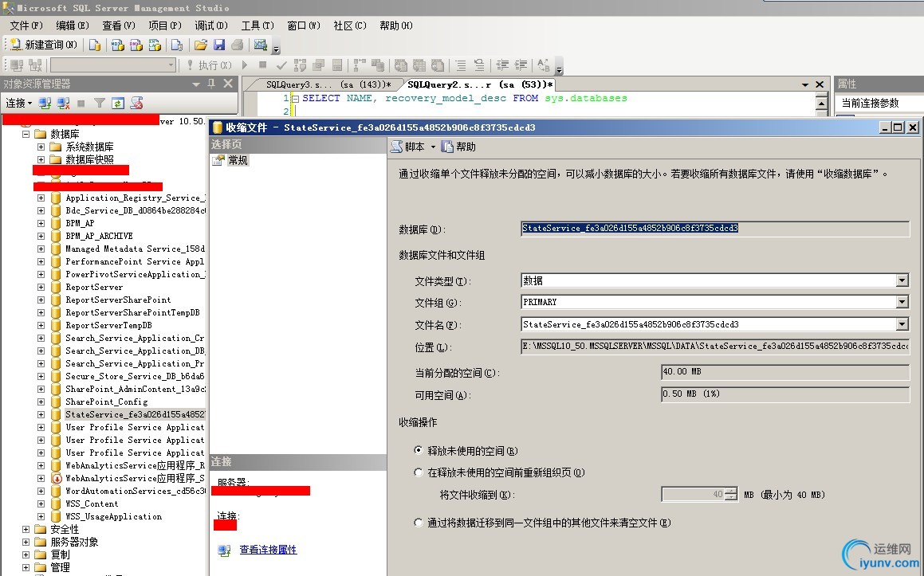This screenshot has height=576, width=924.
Task: Click the DMX query toolbar icon
Action: coord(136,45)
